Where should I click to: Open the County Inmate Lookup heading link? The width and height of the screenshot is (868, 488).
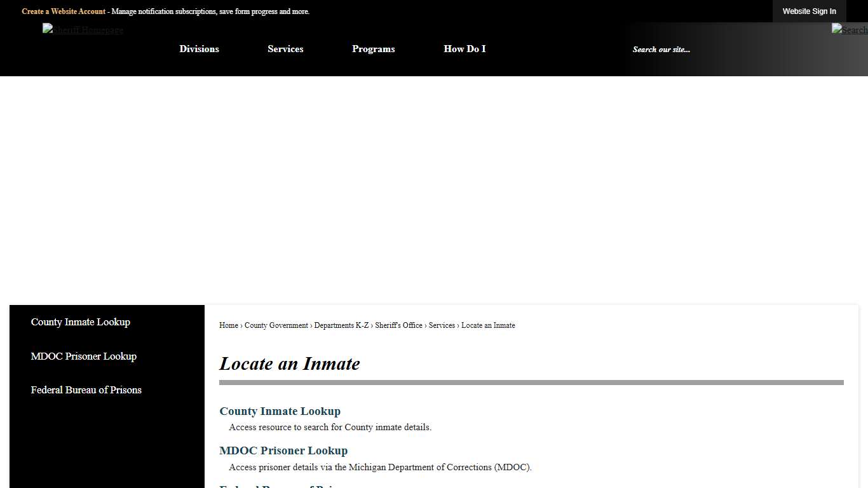coord(280,411)
